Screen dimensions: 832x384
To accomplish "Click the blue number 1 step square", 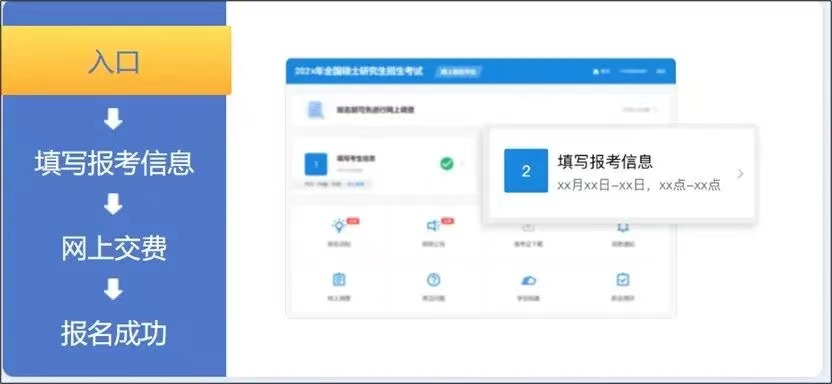I will tap(316, 164).
